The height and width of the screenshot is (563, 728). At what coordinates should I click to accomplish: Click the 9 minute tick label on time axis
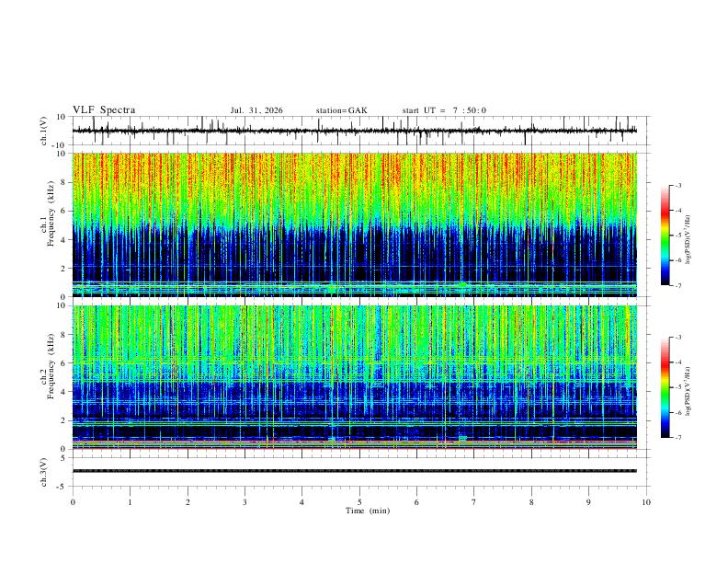coord(588,502)
